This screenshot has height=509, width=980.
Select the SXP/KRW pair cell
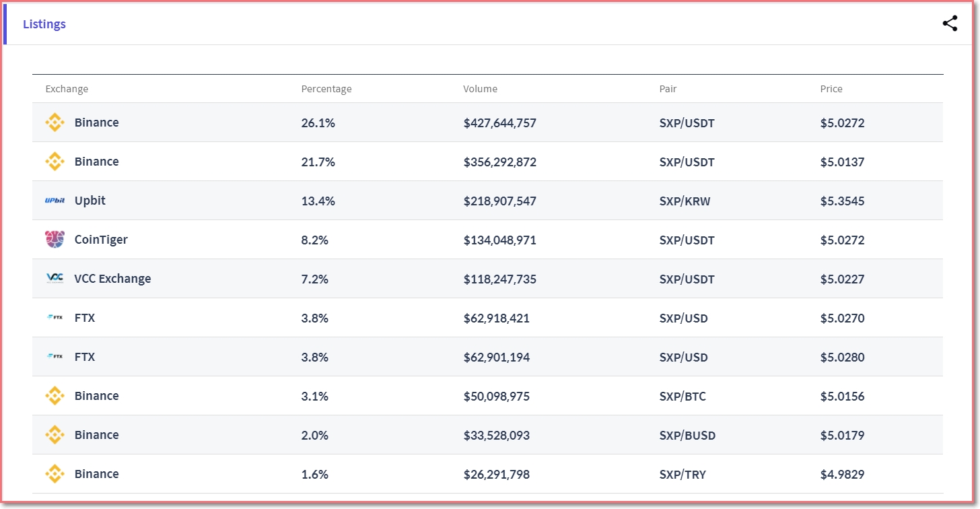click(x=685, y=201)
